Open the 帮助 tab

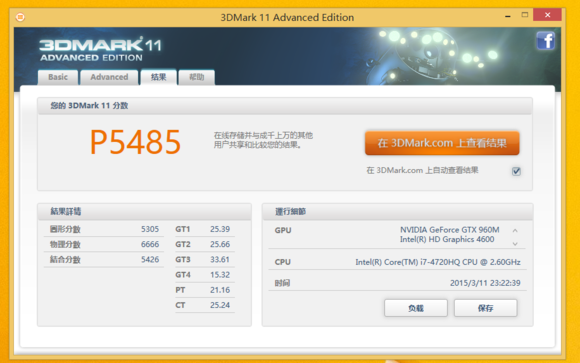tap(196, 77)
